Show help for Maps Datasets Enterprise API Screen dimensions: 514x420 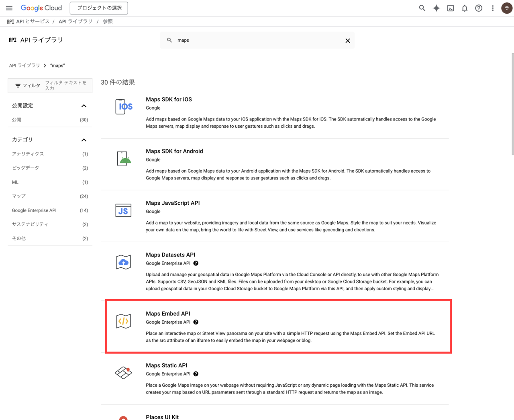(196, 263)
